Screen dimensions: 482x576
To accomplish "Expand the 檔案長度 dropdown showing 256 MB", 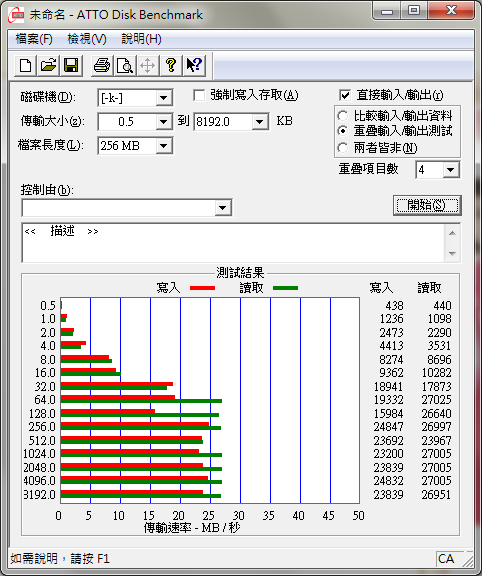I will pos(163,146).
